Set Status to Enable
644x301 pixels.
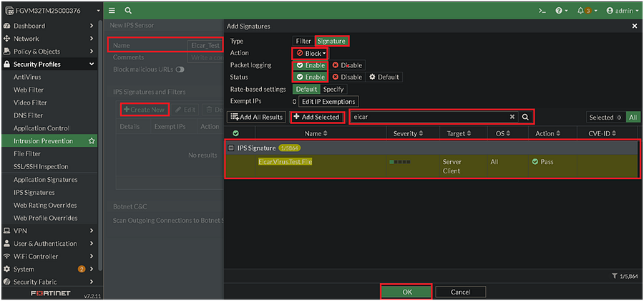coord(311,77)
